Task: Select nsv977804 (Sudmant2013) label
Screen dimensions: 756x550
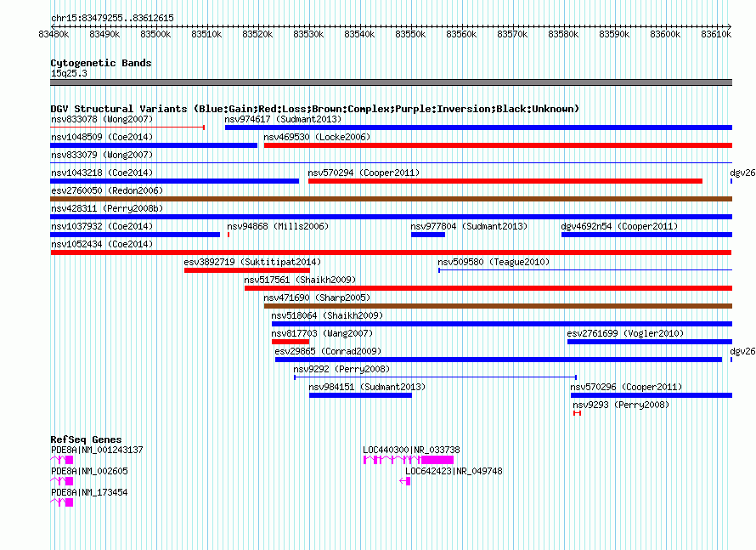Action: point(469,226)
